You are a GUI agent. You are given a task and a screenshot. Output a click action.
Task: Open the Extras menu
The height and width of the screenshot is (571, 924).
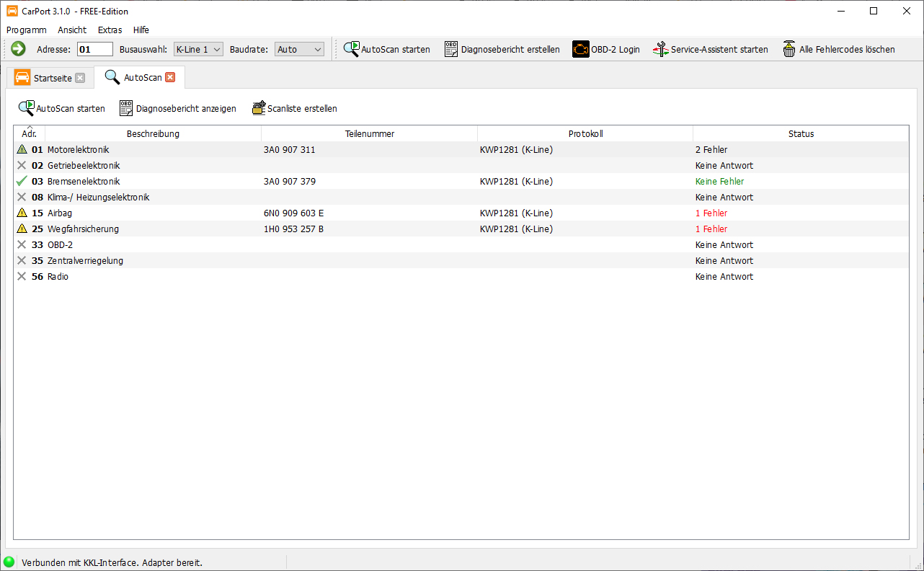click(110, 30)
